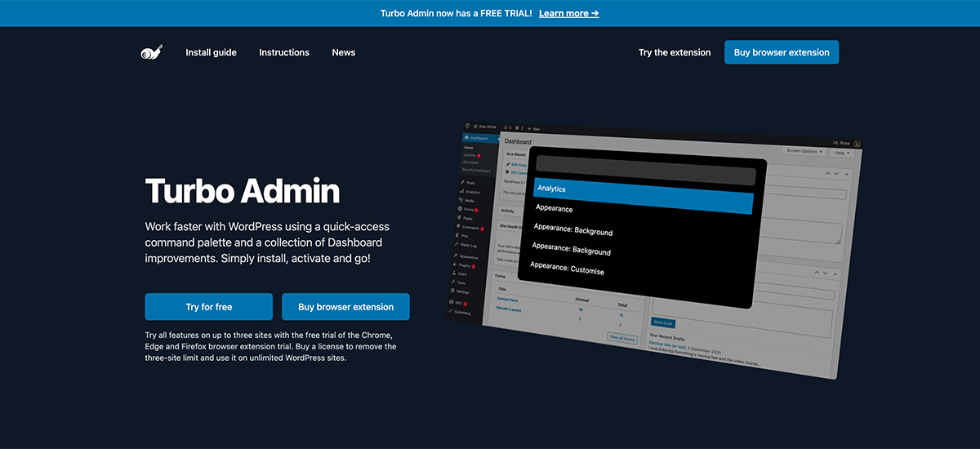Choose Appearance: Customise in command palette
The width and height of the screenshot is (980, 449).
pos(567,269)
